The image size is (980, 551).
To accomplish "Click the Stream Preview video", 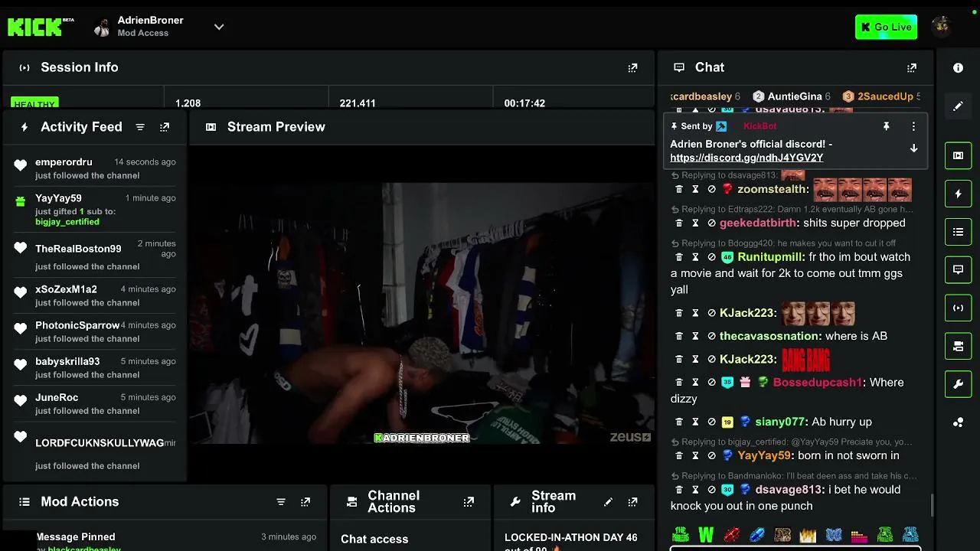I will (422, 313).
